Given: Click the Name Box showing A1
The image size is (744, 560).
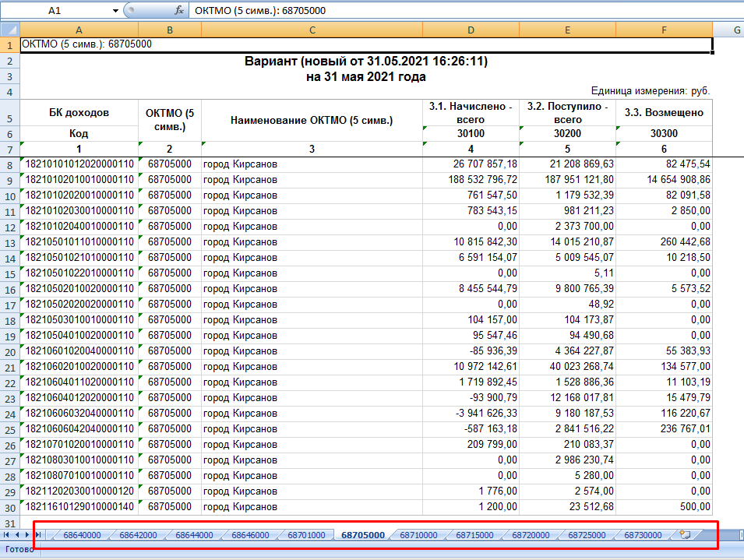Looking at the screenshot, I should pos(55,10).
